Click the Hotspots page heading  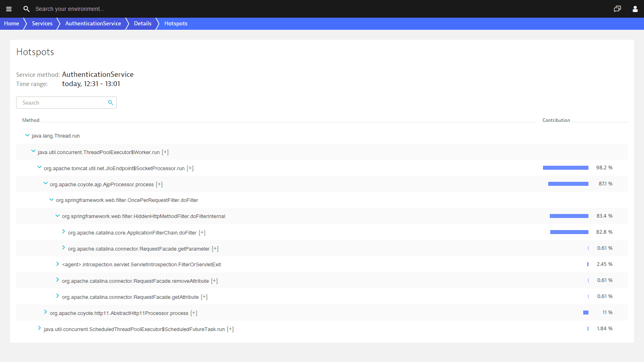tap(35, 52)
